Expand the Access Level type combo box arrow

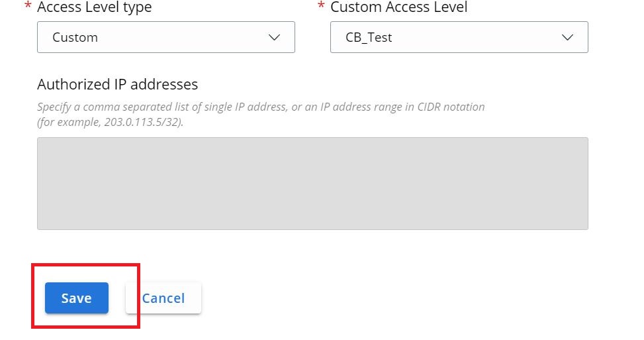(x=275, y=38)
